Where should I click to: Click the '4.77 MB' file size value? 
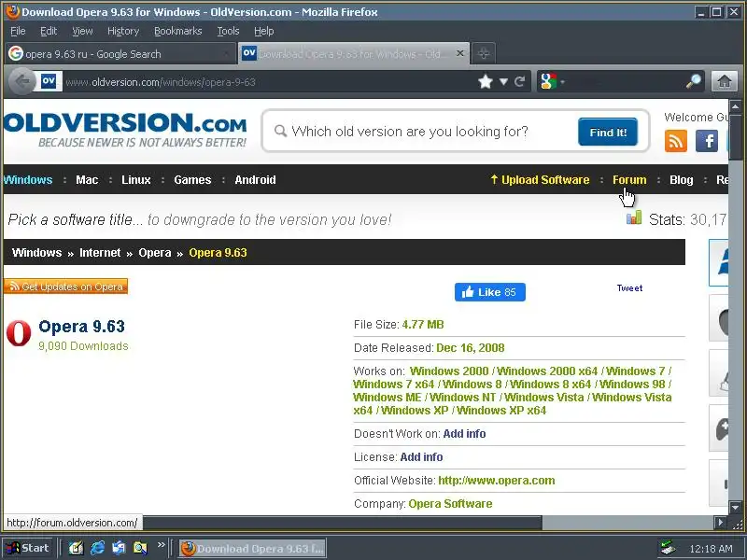423,325
